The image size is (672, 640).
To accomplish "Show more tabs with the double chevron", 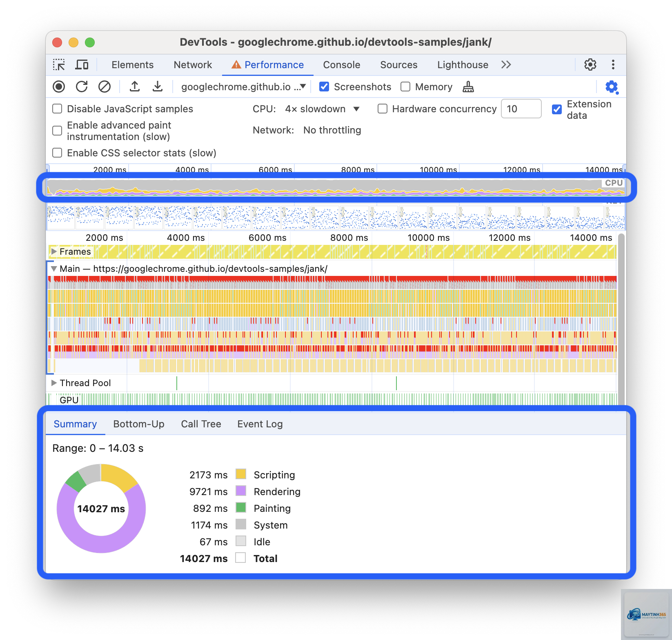I will 506,65.
